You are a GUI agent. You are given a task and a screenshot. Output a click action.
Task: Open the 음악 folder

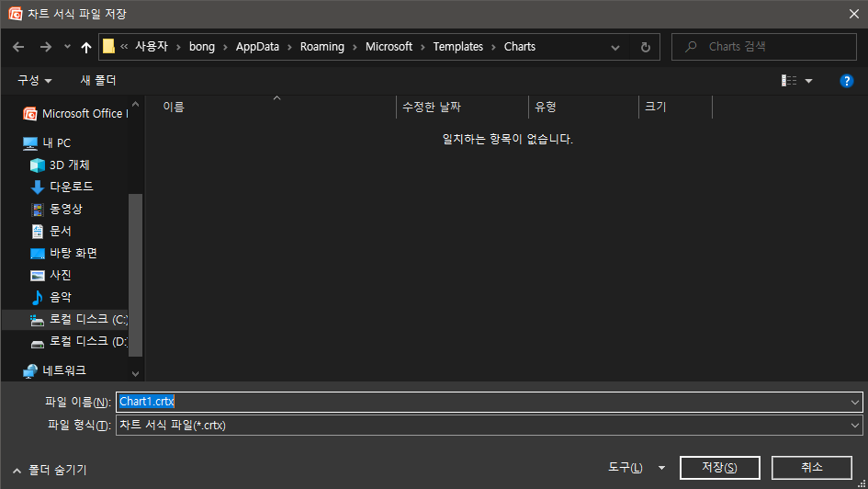coord(51,298)
